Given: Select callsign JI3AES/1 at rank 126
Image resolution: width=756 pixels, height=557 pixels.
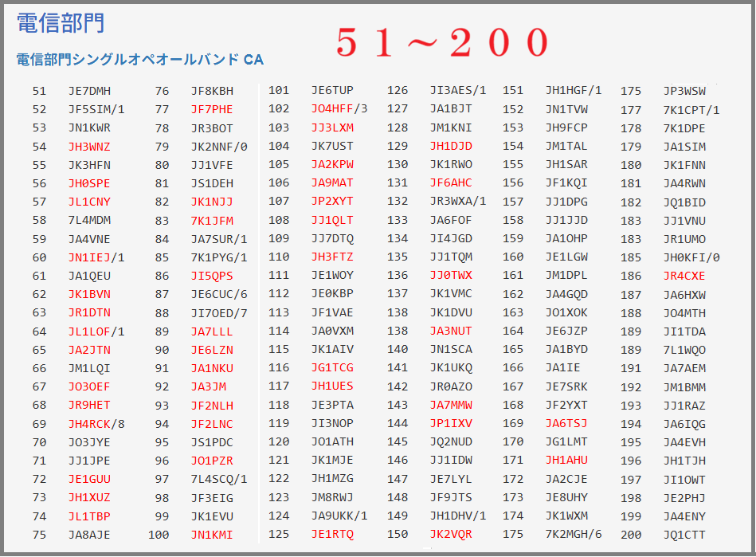Looking at the screenshot, I should [457, 91].
